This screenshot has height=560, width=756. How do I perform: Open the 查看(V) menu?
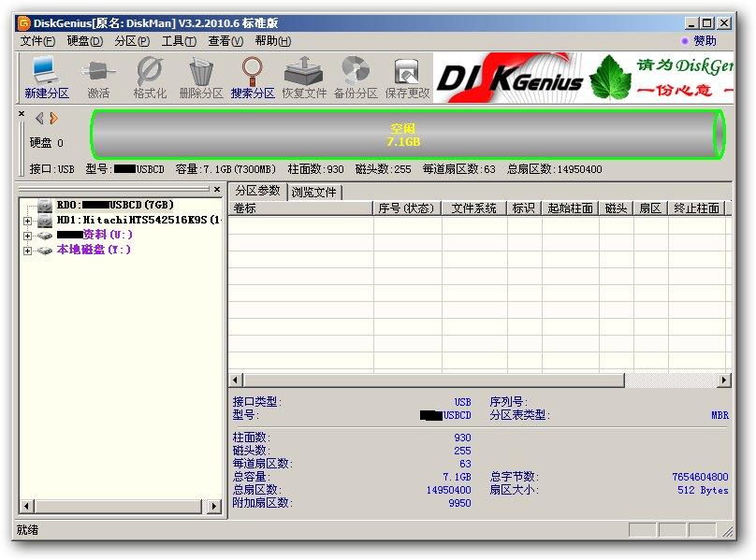click(x=225, y=41)
